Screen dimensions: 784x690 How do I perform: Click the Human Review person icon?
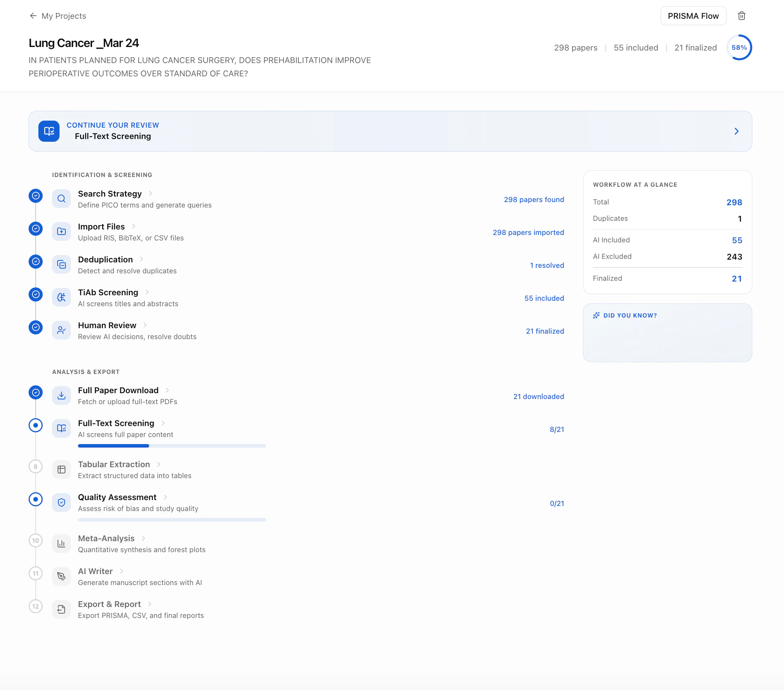pyautogui.click(x=61, y=331)
